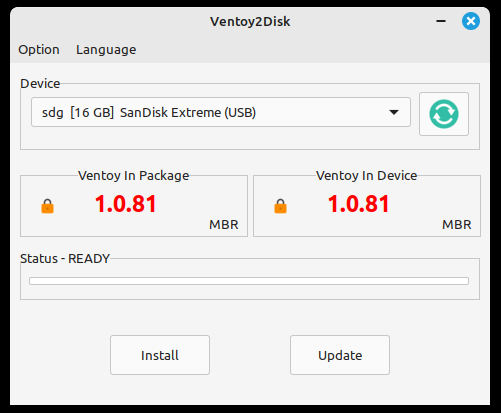Select the sdg SanDisk Extreme device entry
The image size is (501, 413).
221,112
